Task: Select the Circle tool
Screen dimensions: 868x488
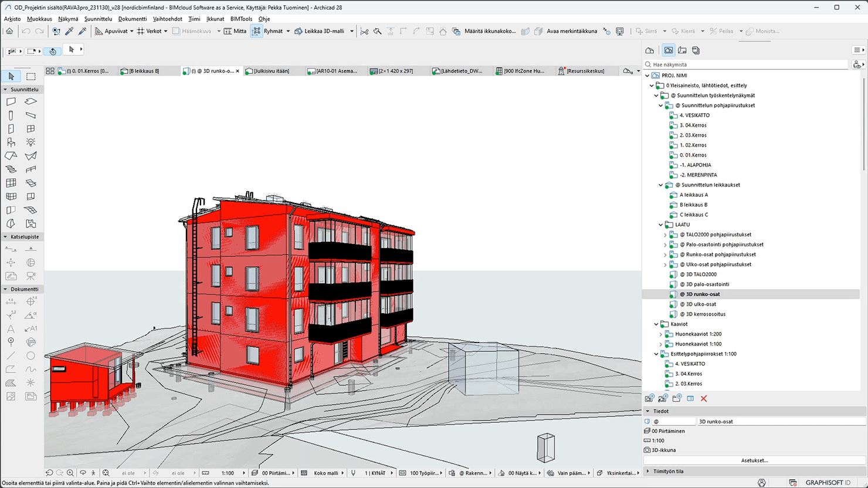Action: (x=31, y=355)
